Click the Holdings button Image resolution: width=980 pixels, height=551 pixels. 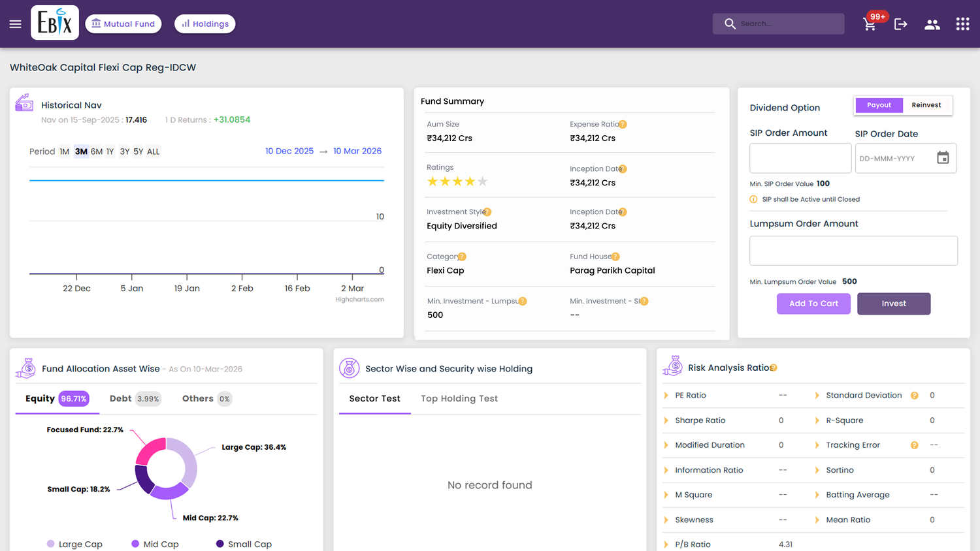coord(205,24)
